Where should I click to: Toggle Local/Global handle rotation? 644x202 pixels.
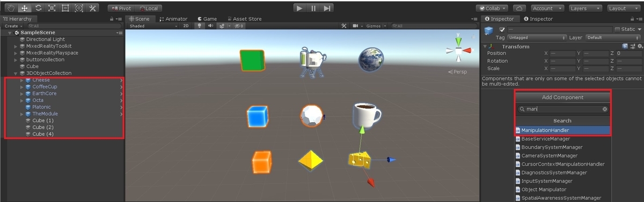point(149,9)
